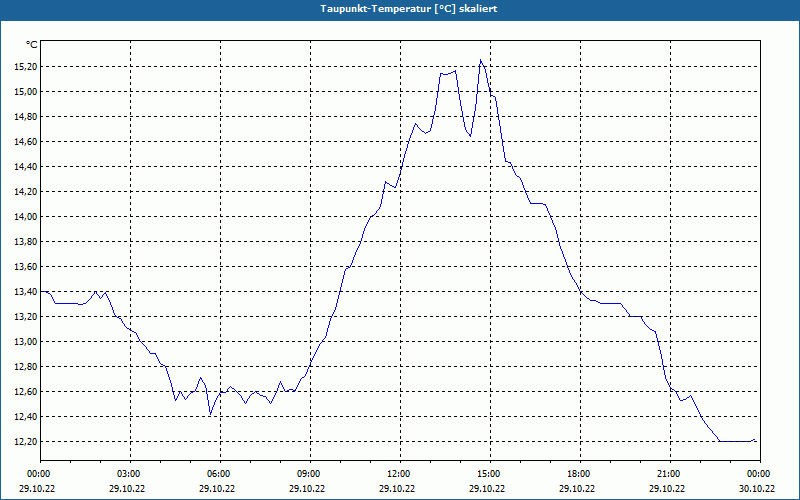Select the 09:00 time label
The height and width of the screenshot is (500, 800).
coord(310,474)
